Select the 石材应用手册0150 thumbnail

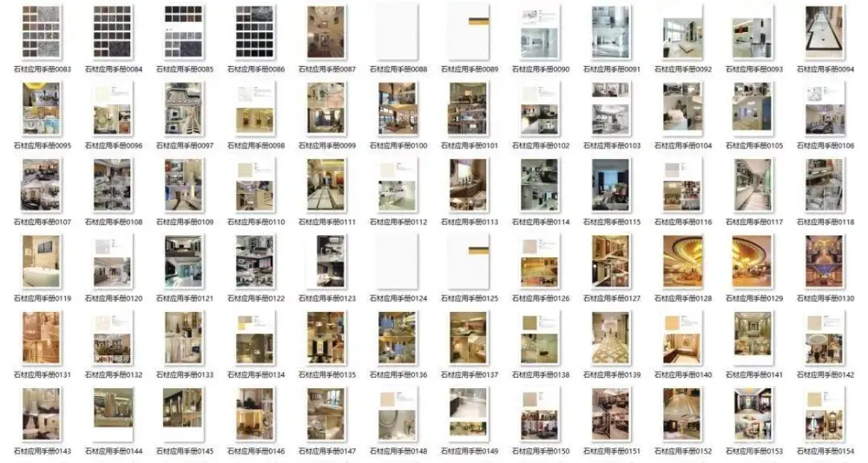click(x=538, y=413)
